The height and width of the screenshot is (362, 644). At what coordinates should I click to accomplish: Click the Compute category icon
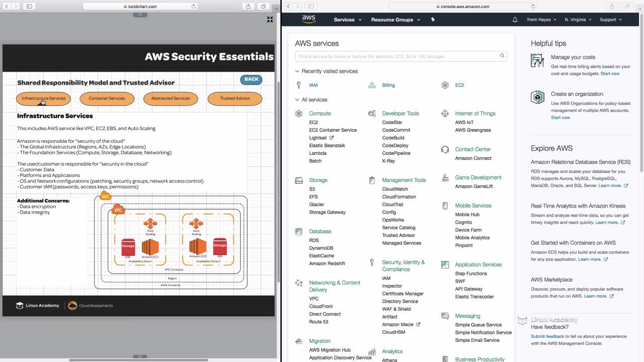point(299,114)
